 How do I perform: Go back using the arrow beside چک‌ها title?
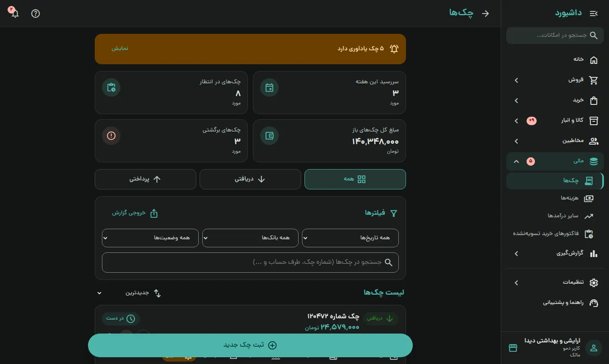tap(486, 14)
